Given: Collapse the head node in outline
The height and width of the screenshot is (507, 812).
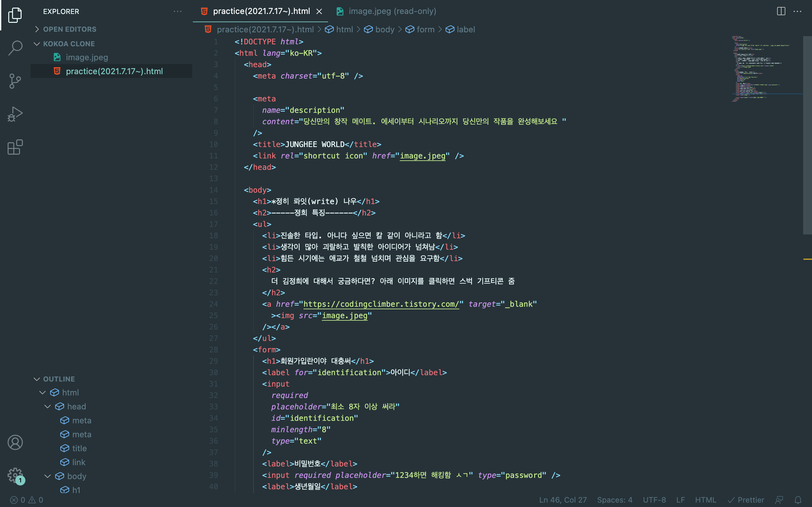Looking at the screenshot, I should 48,407.
